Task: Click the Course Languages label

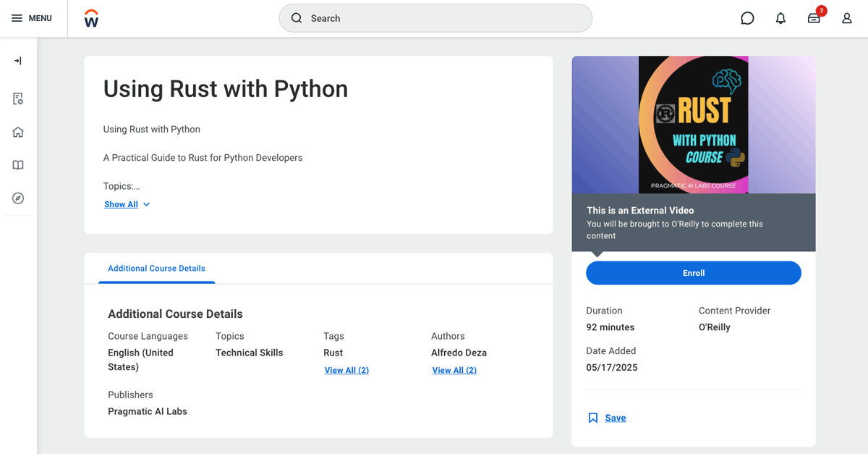Action: coord(148,336)
